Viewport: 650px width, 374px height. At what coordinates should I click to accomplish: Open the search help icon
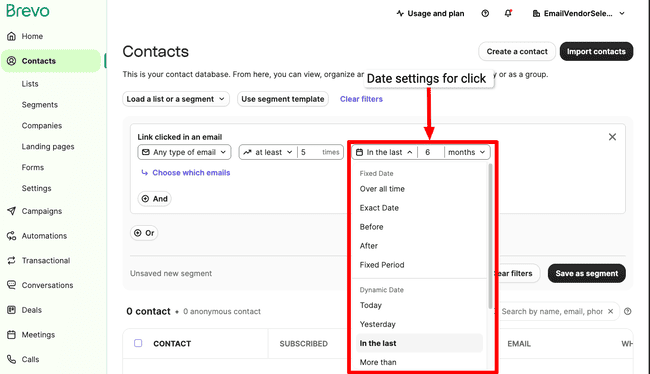[628, 311]
